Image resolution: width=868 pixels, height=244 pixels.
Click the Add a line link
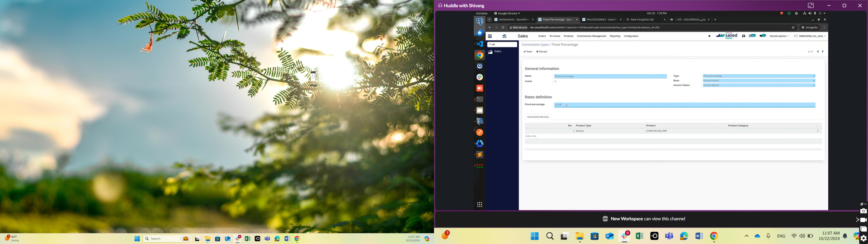(531, 136)
